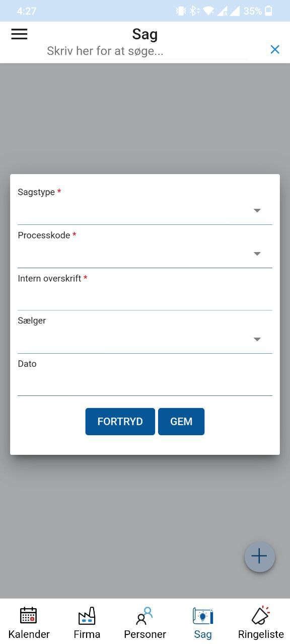This screenshot has width=290, height=644.
Task: Expand the Sagstype dropdown arrow
Action: pyautogui.click(x=257, y=211)
